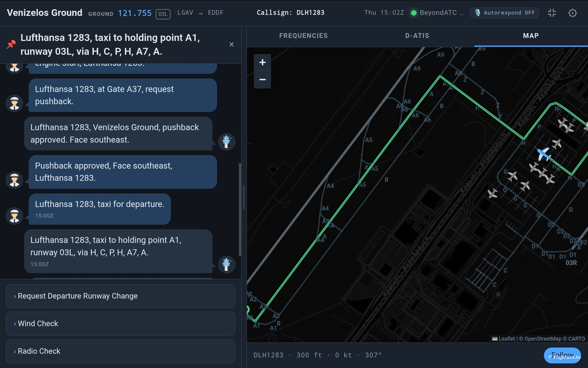Viewport: 588px width, 368px height.
Task: Click the 'Lufthansa 1283, taxi for departure' message
Action: [100, 209]
